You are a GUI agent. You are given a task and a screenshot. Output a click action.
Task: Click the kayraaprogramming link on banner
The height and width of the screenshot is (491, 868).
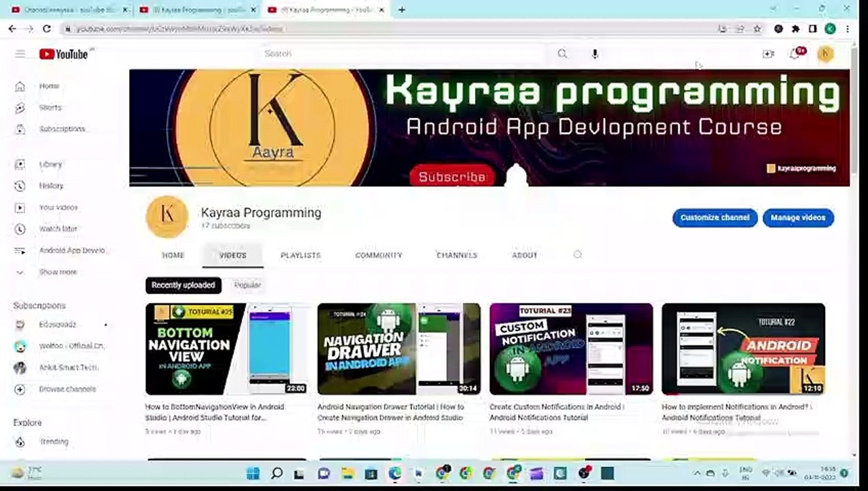802,168
